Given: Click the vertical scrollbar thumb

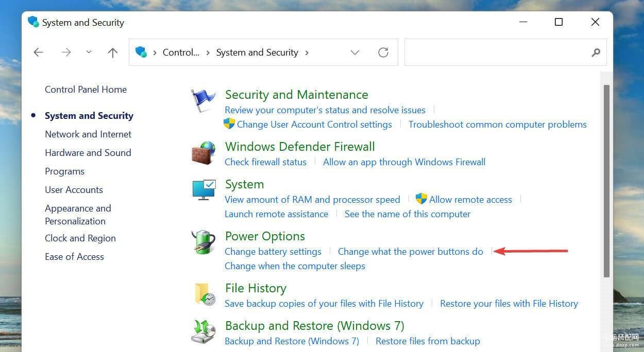Looking at the screenshot, I should pos(606,181).
